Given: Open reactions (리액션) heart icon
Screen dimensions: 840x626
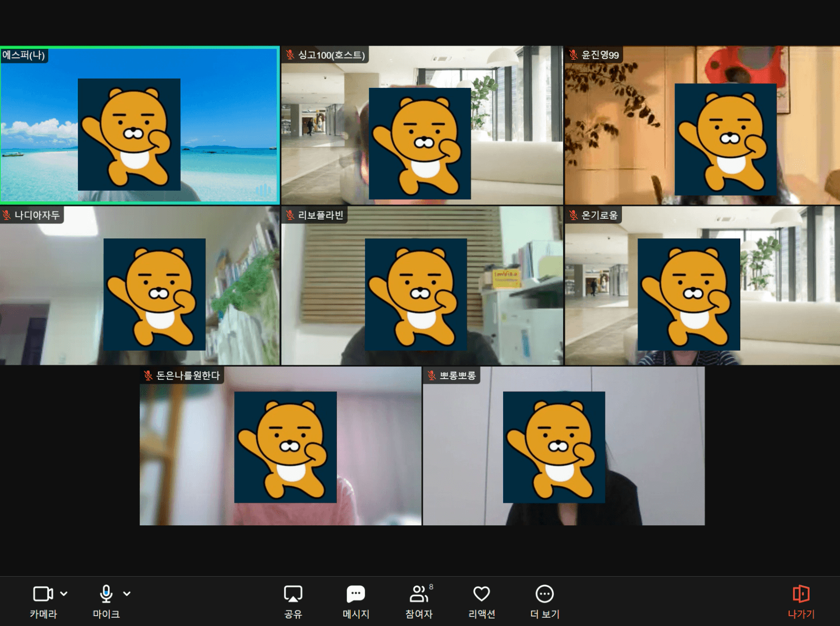Looking at the screenshot, I should pos(481,593).
